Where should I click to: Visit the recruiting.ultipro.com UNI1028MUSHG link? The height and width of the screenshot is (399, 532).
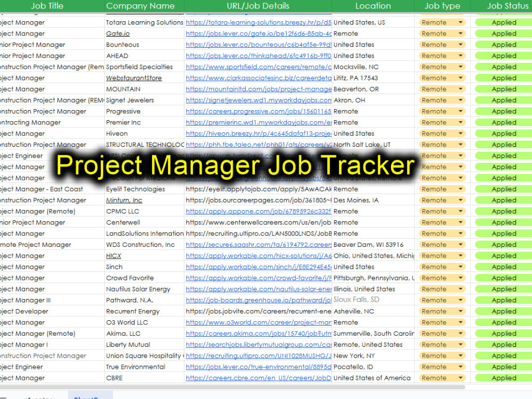pyautogui.click(x=259, y=355)
